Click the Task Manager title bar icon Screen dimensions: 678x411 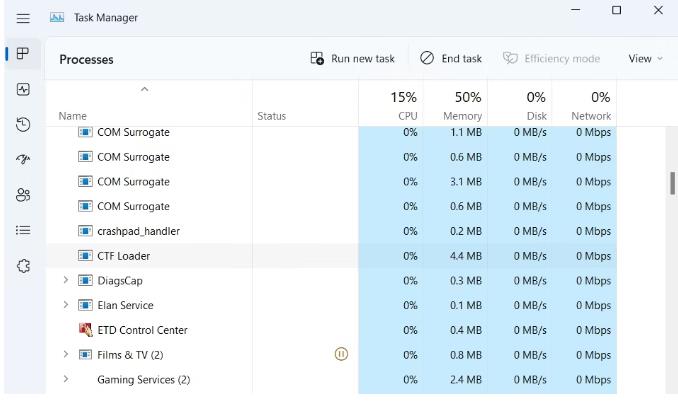(57, 17)
